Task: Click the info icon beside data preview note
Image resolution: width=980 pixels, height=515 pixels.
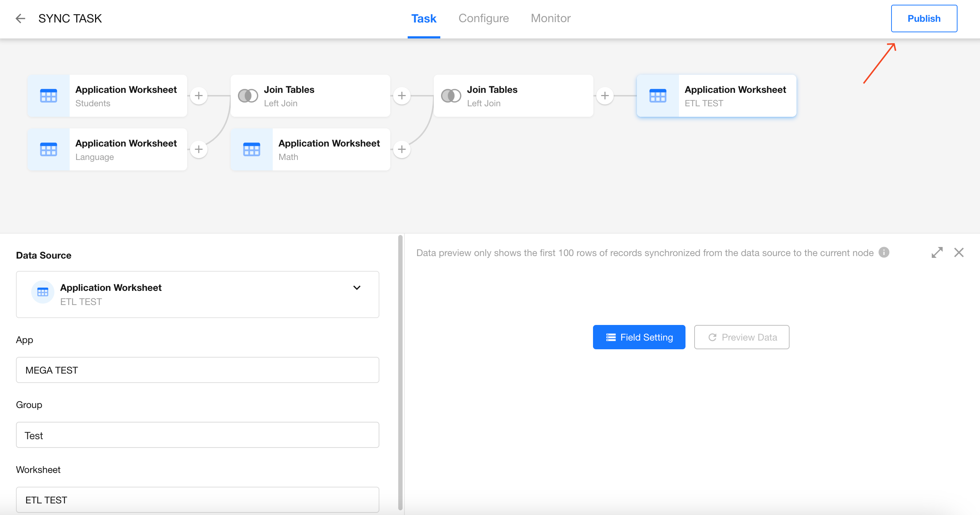Action: [x=884, y=252]
